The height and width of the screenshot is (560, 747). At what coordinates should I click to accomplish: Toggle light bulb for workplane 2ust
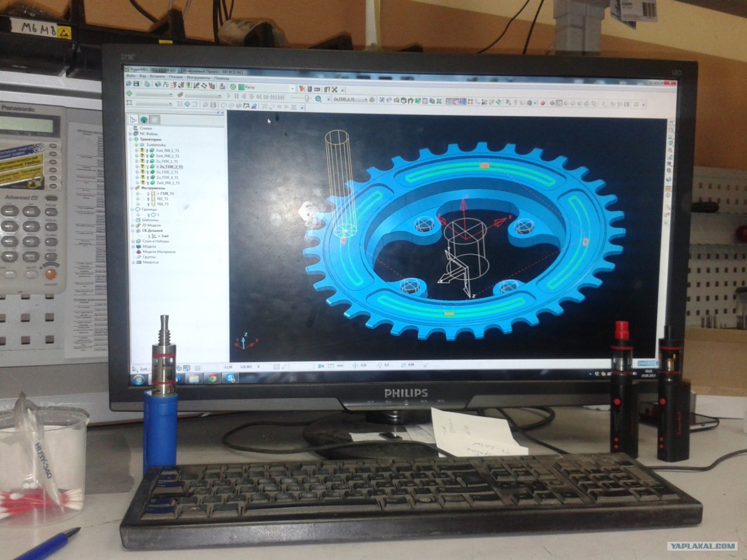(149, 236)
